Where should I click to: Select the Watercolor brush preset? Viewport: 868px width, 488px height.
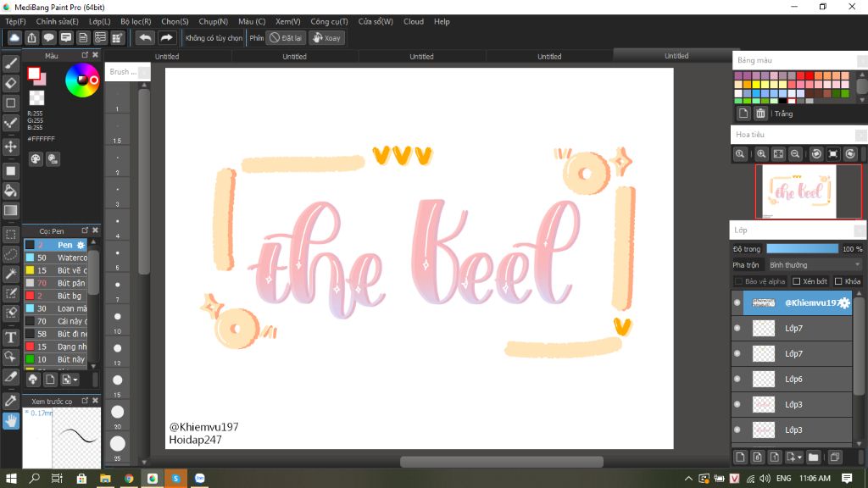click(x=56, y=258)
